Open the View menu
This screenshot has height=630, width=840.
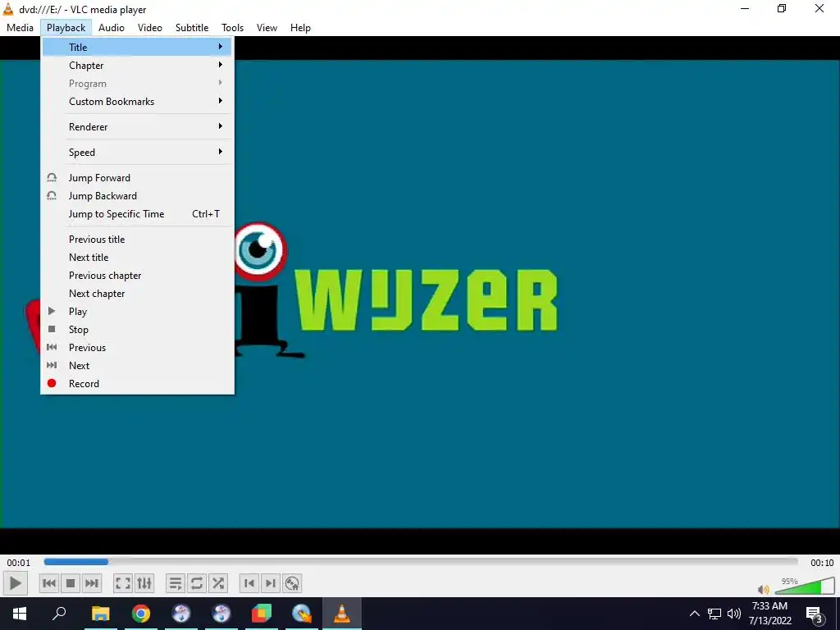click(x=267, y=28)
